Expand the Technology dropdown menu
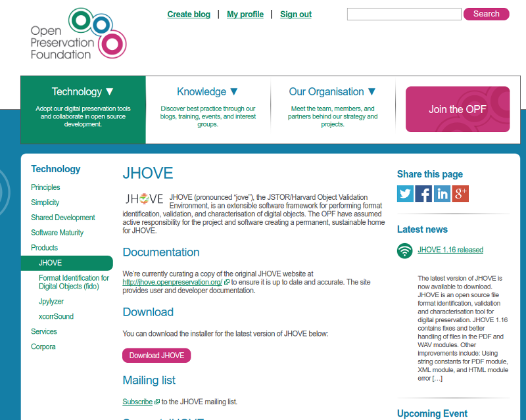526x420 pixels. point(83,91)
